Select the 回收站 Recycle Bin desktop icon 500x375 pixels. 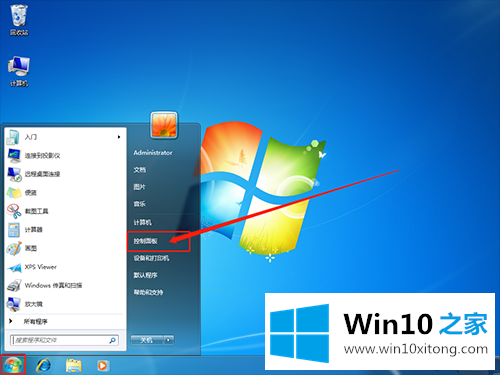tap(19, 20)
